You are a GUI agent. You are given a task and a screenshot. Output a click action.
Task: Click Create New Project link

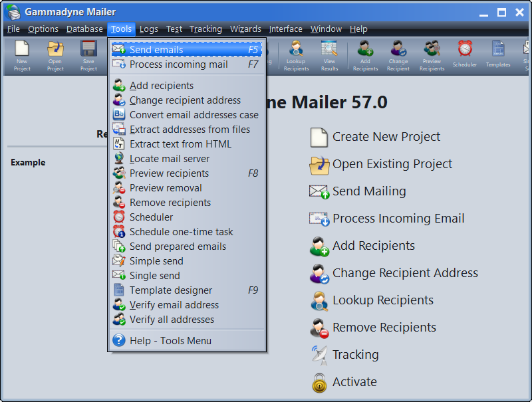(386, 137)
